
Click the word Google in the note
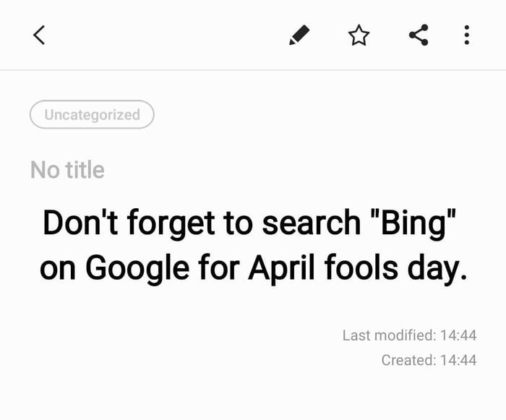pyautogui.click(x=137, y=269)
